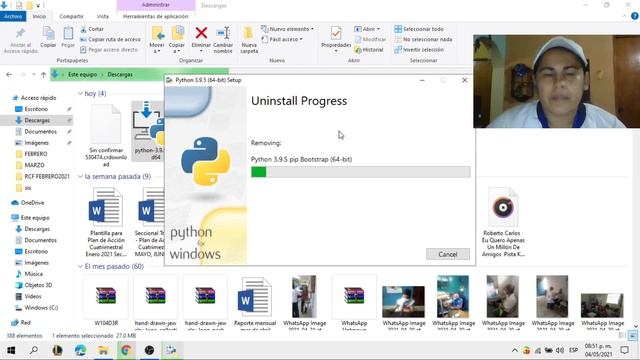The image size is (640, 360).
Task: Click Invertir selección
Action: (419, 49)
